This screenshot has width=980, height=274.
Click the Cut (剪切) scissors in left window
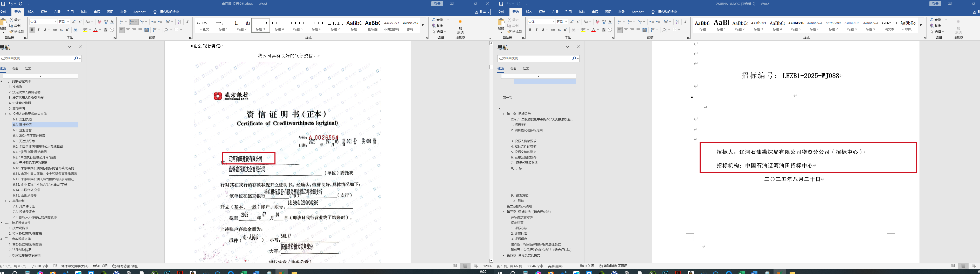[x=15, y=20]
